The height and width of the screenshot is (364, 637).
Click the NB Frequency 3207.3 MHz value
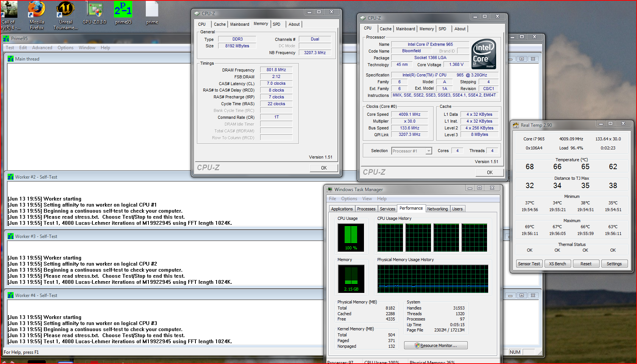coord(315,53)
